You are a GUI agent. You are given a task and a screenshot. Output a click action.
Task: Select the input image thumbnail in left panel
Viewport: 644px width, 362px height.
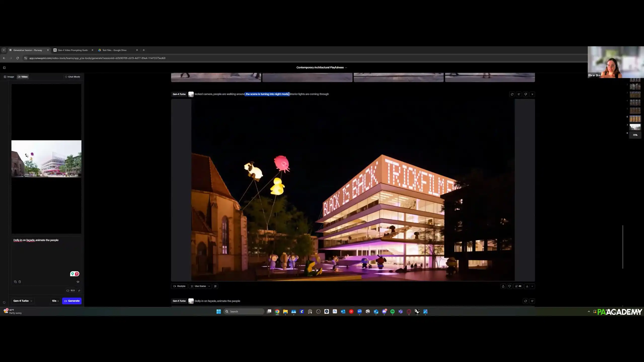[x=46, y=159]
